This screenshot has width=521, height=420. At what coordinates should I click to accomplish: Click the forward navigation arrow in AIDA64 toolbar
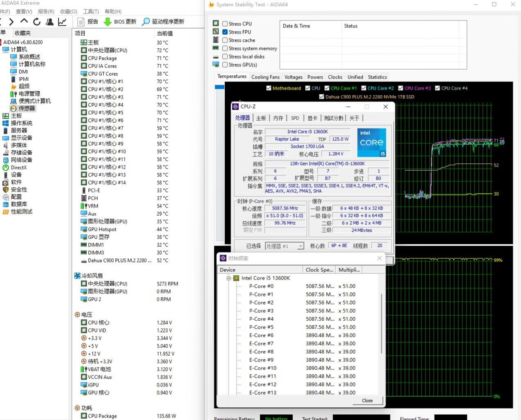tap(11, 22)
